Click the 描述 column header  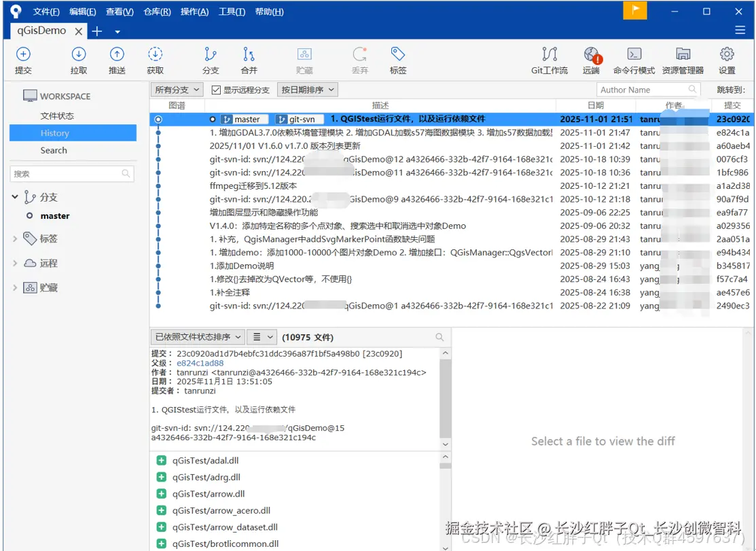pos(380,105)
